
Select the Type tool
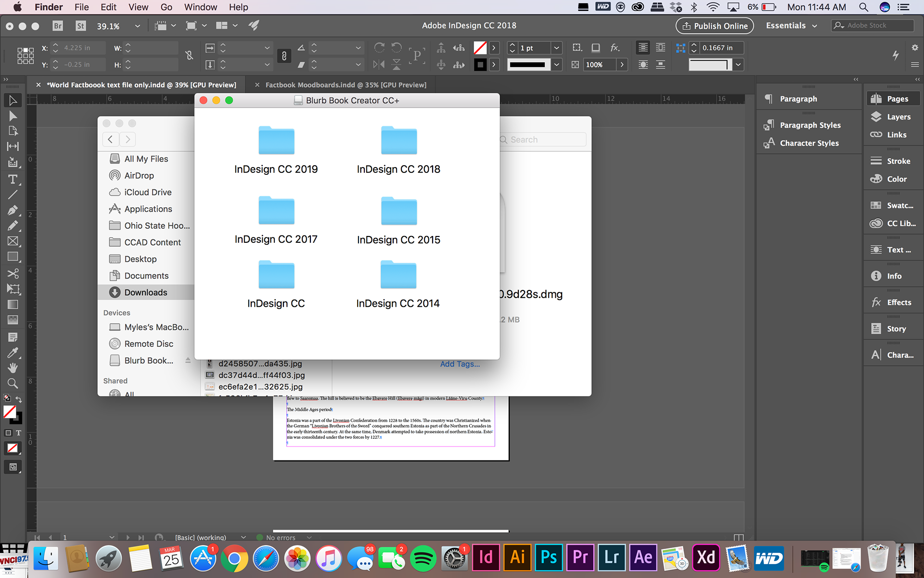click(x=13, y=179)
